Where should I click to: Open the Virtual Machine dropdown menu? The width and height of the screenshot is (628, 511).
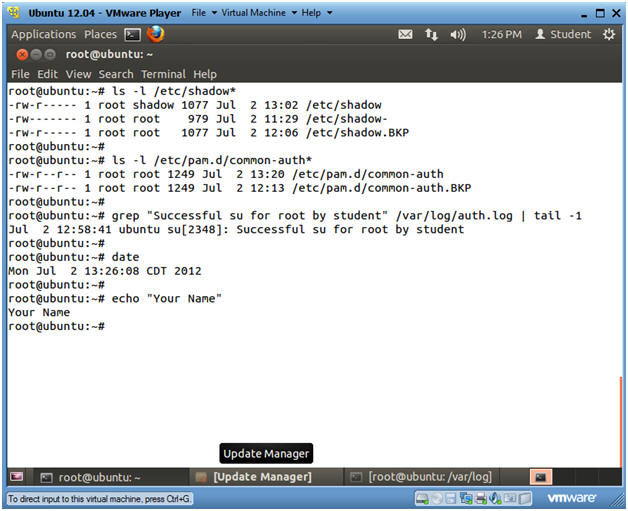pos(259,13)
